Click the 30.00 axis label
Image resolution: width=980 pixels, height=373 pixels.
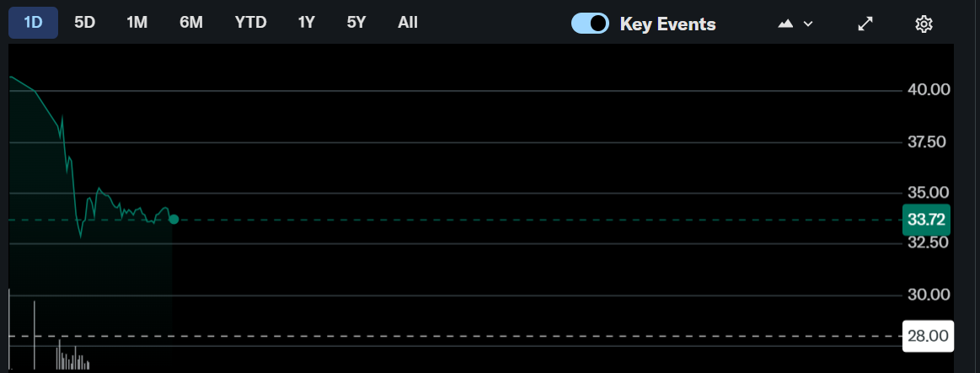tap(929, 295)
